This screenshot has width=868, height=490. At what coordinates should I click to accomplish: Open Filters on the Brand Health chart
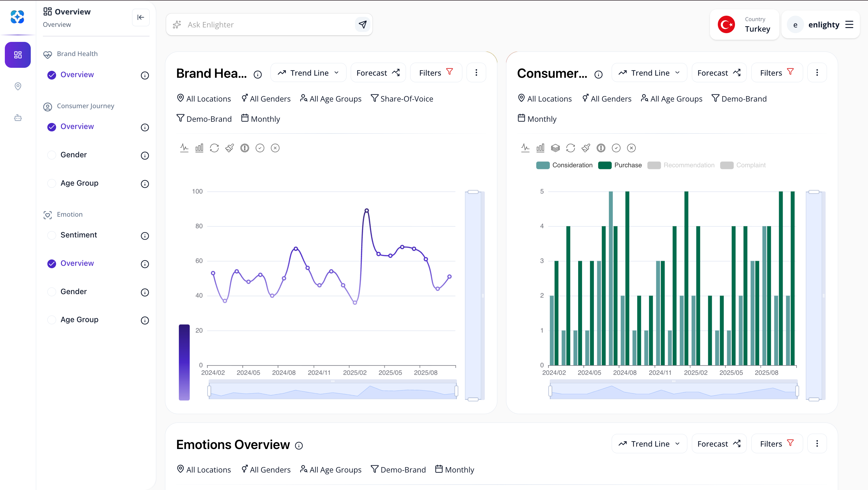(436, 72)
